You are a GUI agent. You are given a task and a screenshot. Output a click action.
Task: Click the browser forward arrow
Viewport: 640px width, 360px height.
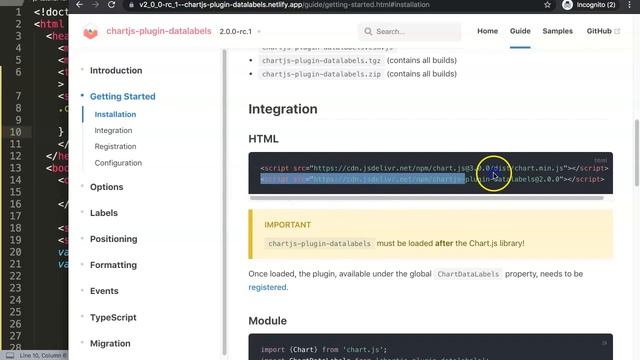pos(95,4)
